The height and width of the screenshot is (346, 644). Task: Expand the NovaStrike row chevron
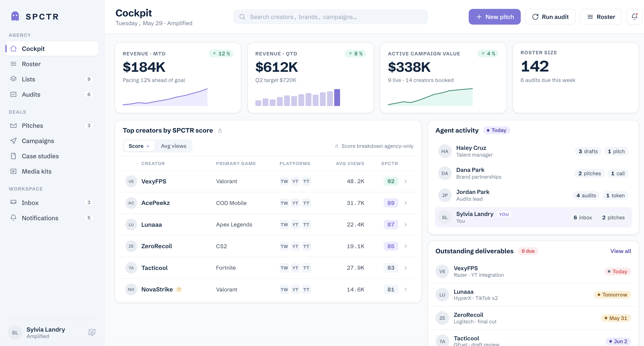(406, 289)
